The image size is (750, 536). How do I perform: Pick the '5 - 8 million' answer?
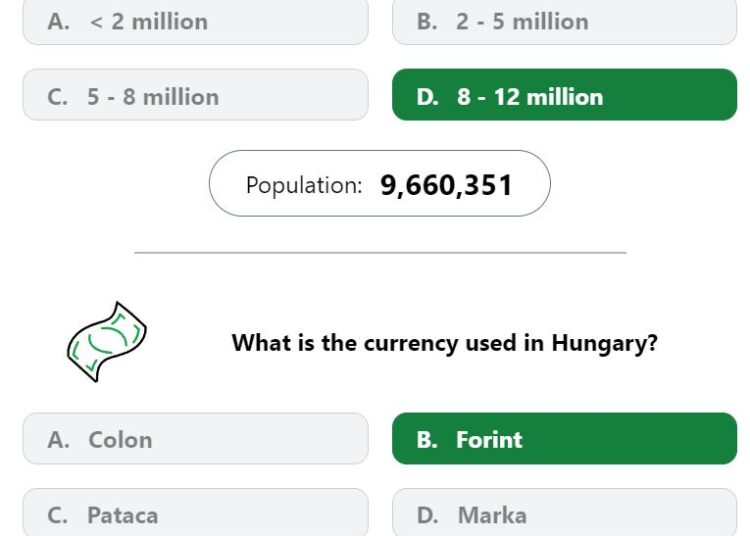click(x=196, y=95)
